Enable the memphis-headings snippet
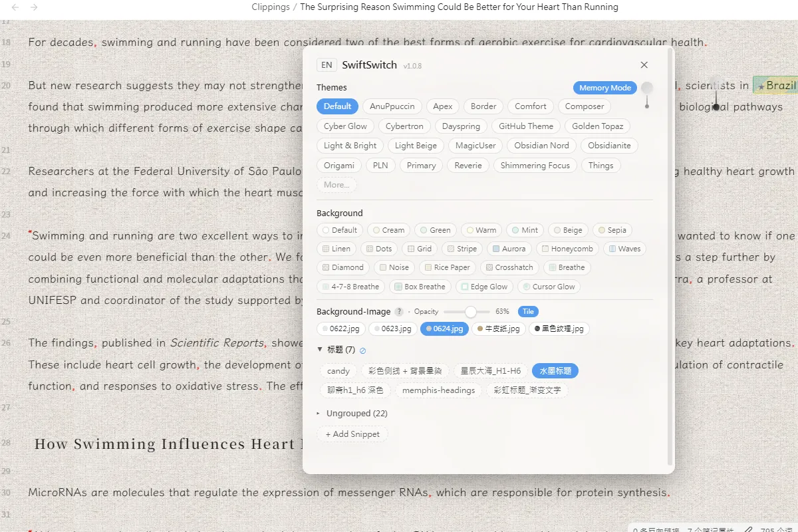Screen dimensions: 798x532 point(438,390)
